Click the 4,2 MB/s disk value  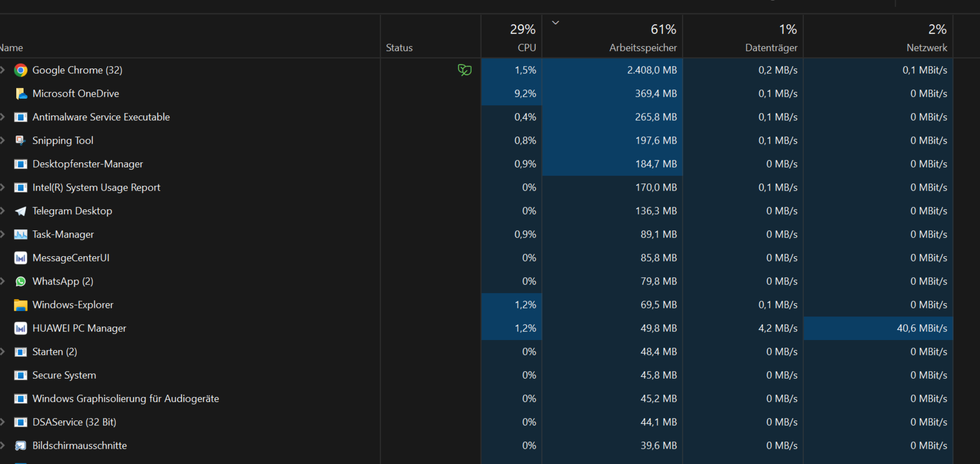pyautogui.click(x=778, y=328)
